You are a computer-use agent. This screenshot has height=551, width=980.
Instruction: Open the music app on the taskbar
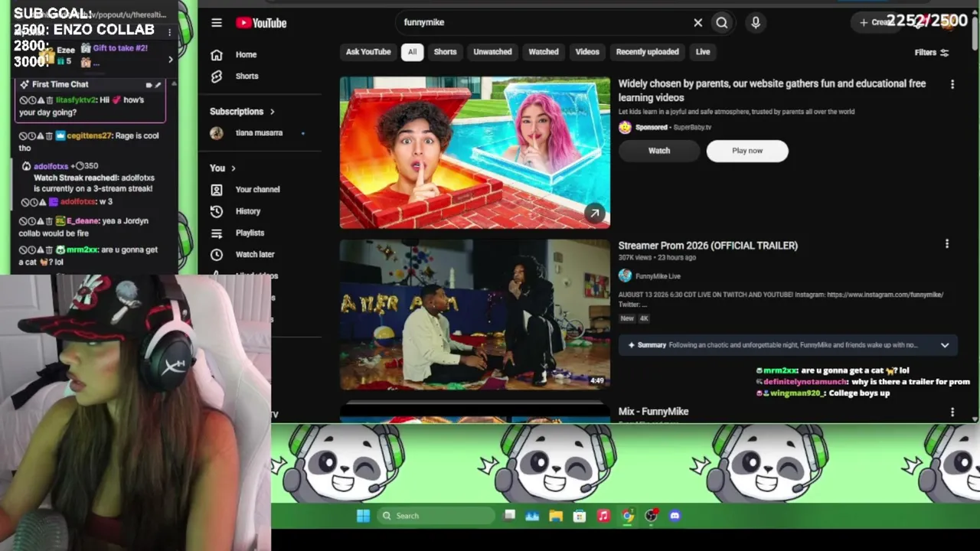coord(603,516)
